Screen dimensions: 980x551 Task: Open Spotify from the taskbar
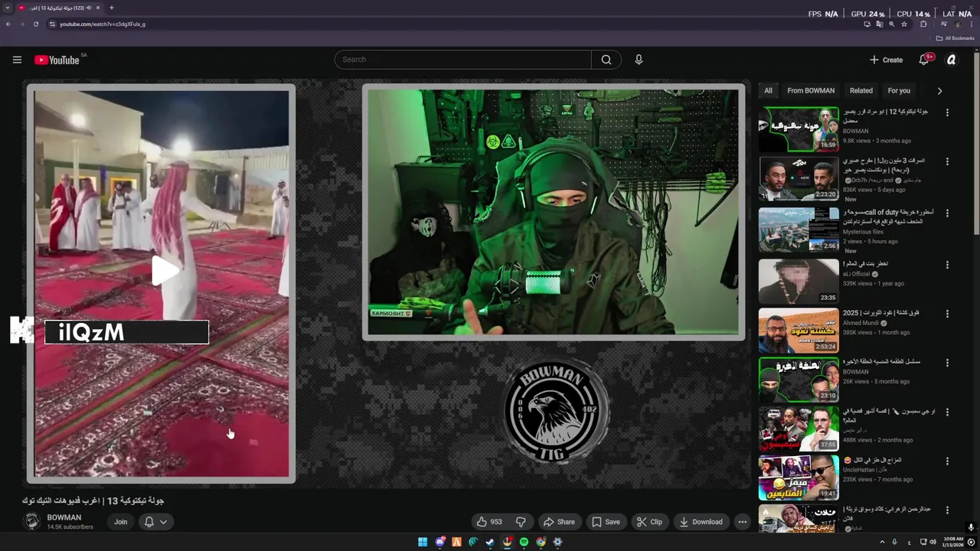click(524, 542)
